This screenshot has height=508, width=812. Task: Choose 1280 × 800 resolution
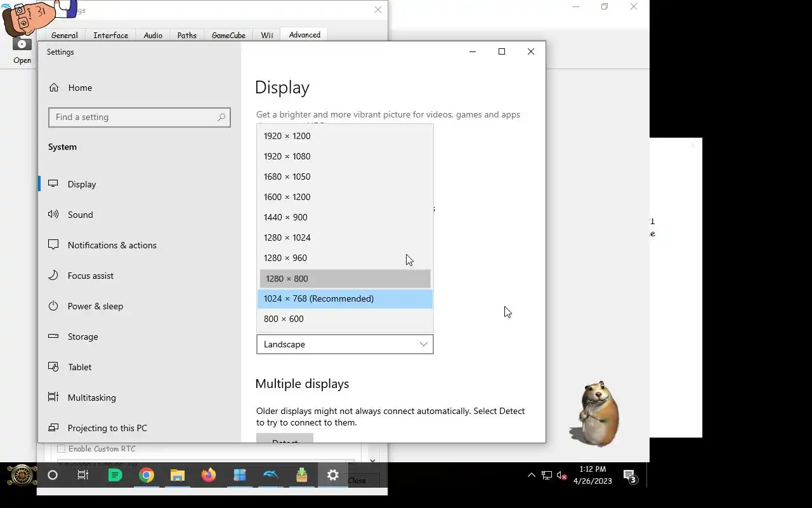pos(344,278)
